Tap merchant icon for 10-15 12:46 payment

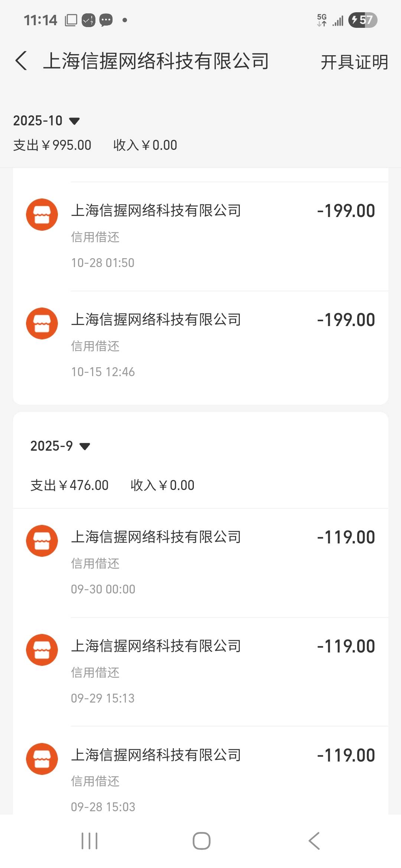point(42,323)
